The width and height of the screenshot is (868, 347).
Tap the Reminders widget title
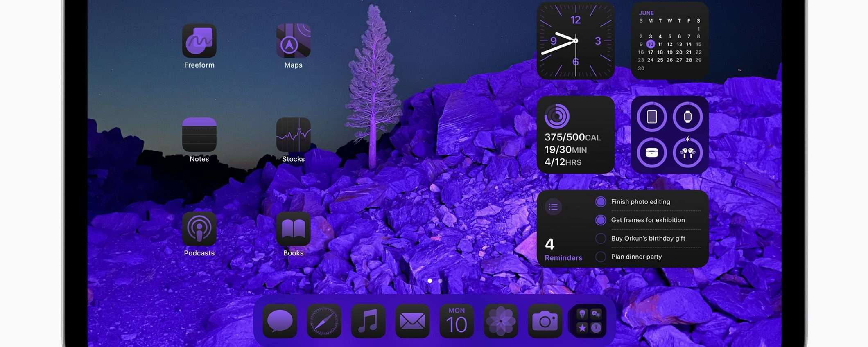point(563,258)
